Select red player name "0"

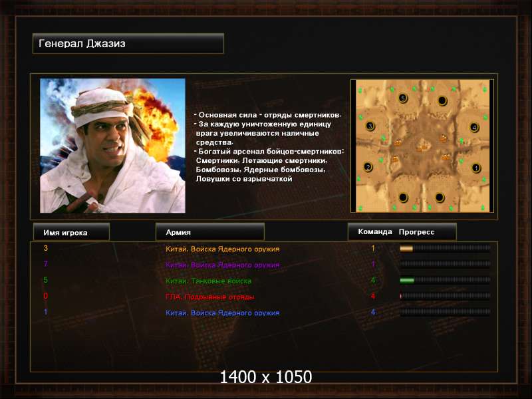[46, 296]
